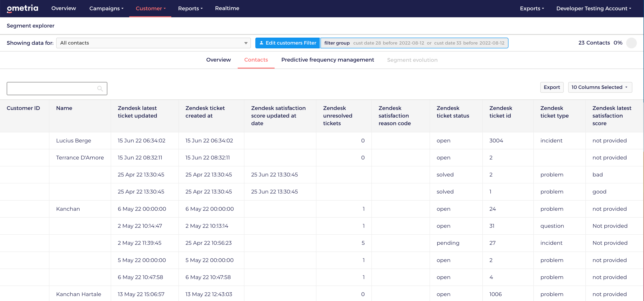The width and height of the screenshot is (644, 301).
Task: Select the Terrance D'Amore contact name
Action: click(80, 157)
